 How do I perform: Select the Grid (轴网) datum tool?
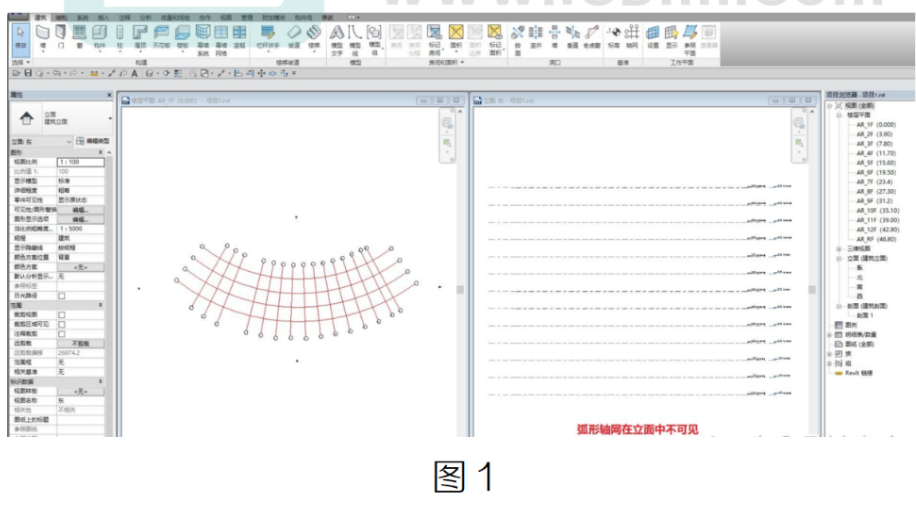coord(632,36)
